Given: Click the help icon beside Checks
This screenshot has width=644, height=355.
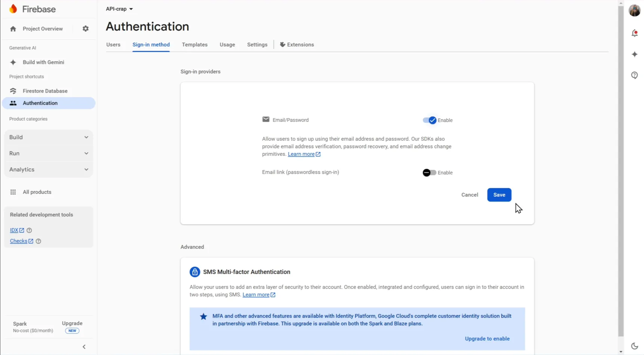Looking at the screenshot, I should (38, 241).
